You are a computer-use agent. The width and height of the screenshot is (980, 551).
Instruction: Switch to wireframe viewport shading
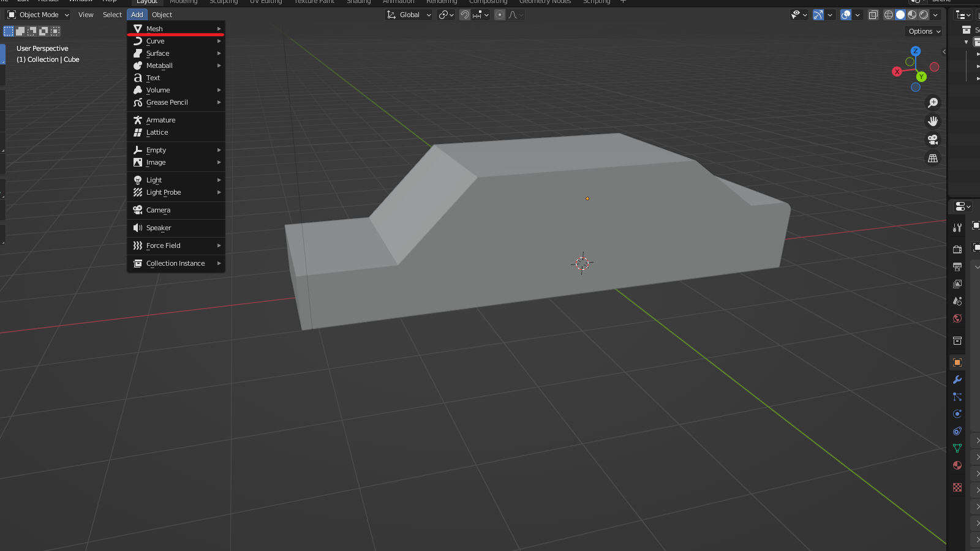coord(889,15)
